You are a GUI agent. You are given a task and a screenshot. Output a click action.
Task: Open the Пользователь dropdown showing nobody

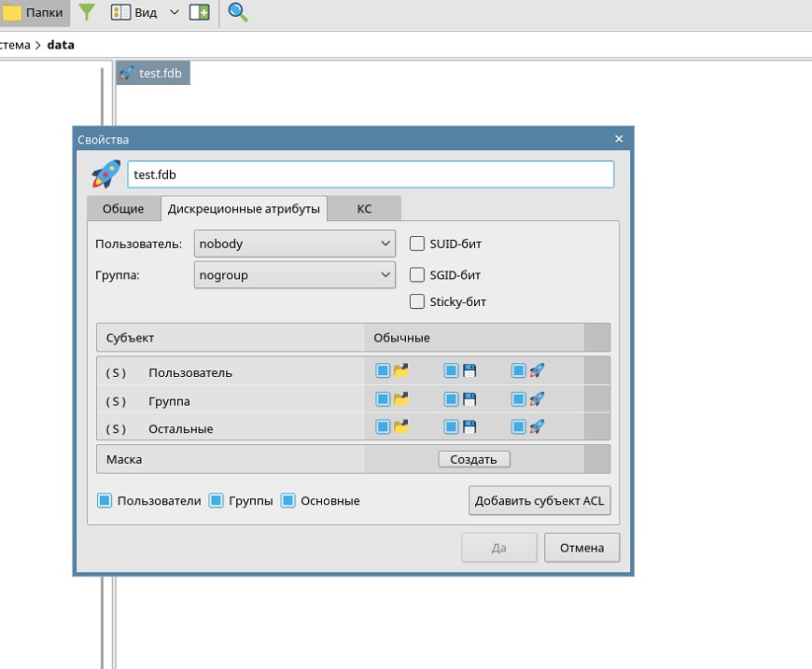tap(295, 244)
